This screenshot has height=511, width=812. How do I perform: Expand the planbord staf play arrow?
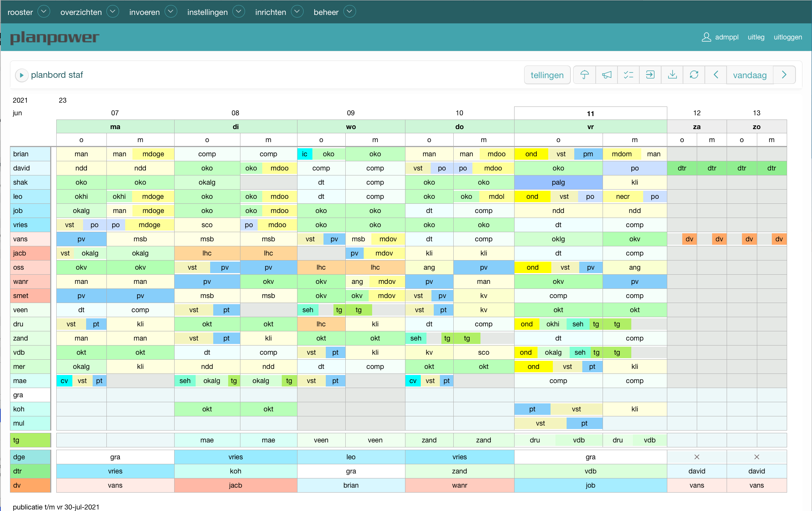(21, 75)
